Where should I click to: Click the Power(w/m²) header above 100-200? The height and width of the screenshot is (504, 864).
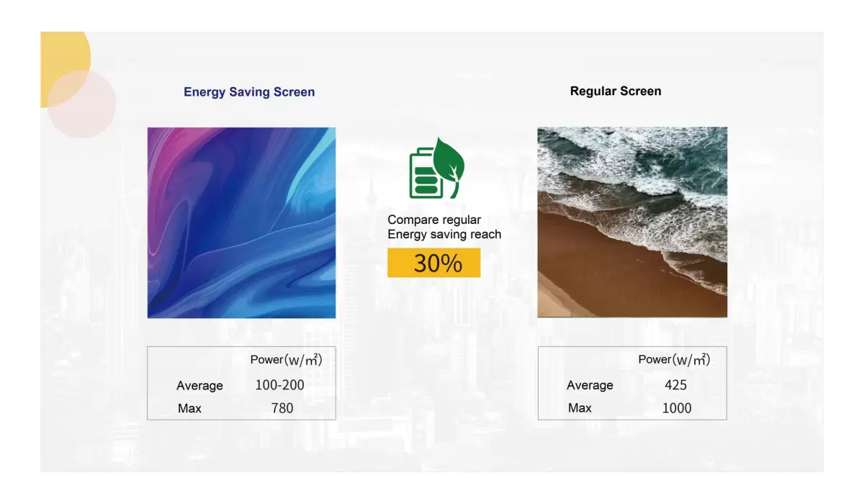pyautogui.click(x=287, y=359)
